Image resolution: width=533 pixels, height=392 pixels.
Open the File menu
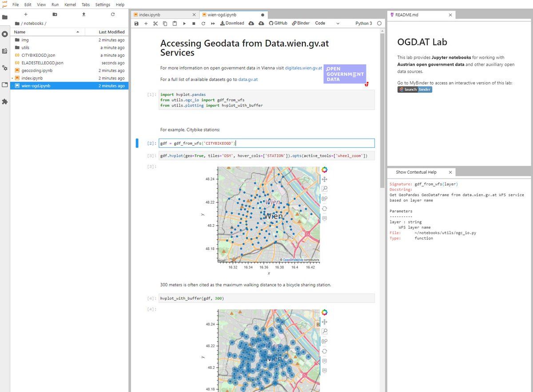16,4
